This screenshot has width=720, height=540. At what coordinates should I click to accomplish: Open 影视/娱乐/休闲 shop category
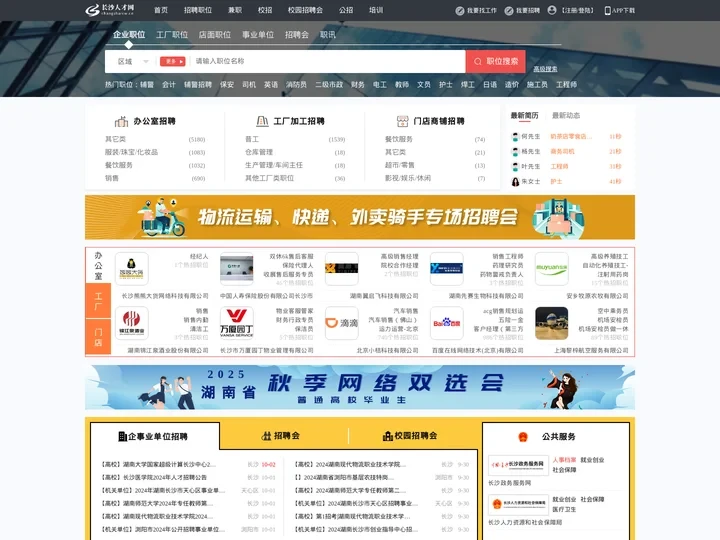click(x=408, y=178)
